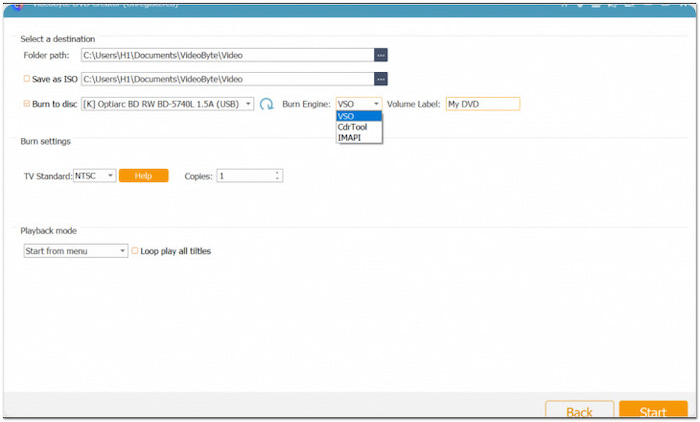Adjust the Copies stepper arrows
The width and height of the screenshot is (700, 422).
coord(278,176)
